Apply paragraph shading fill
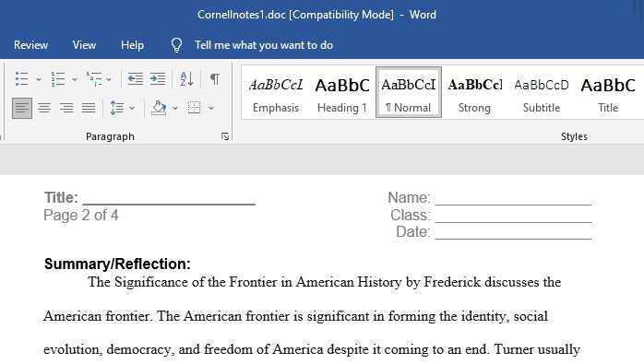This screenshot has height=364, width=644. tap(159, 108)
